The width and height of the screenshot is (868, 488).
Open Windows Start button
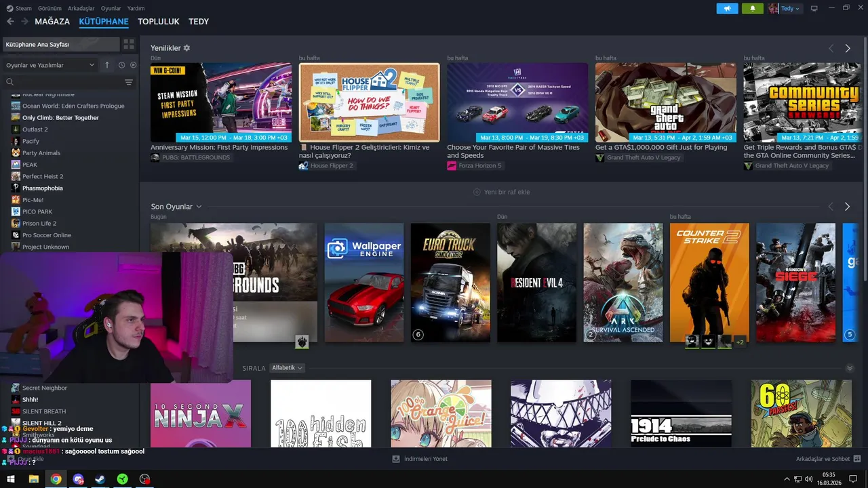point(10,479)
